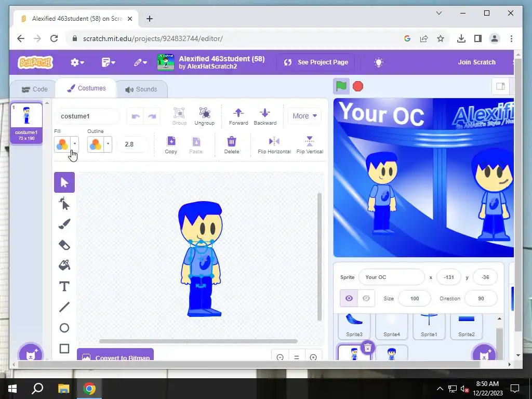
Task: Open the Fill color dropdown
Action: tap(75, 144)
